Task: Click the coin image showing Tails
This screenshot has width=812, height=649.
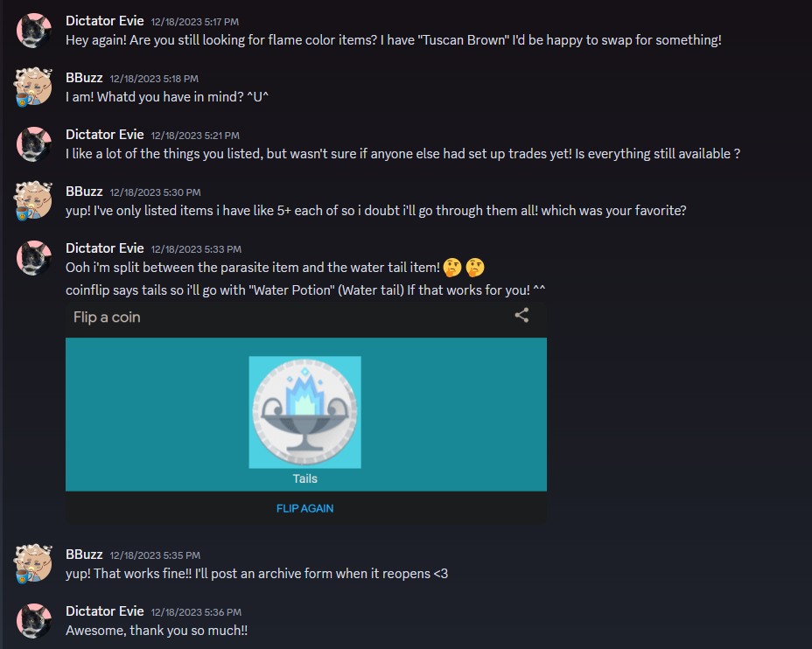Action: tap(305, 413)
